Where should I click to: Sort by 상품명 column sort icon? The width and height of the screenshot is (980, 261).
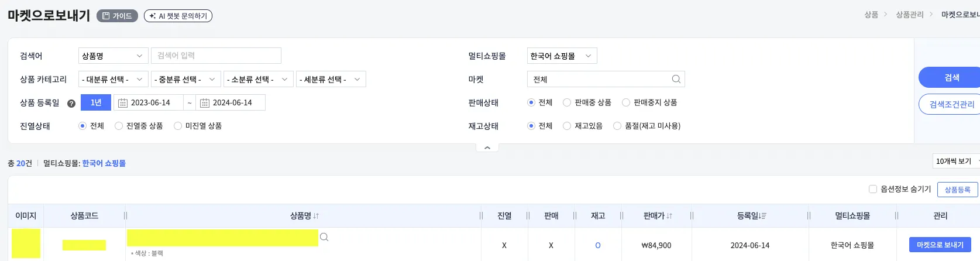coord(316,216)
